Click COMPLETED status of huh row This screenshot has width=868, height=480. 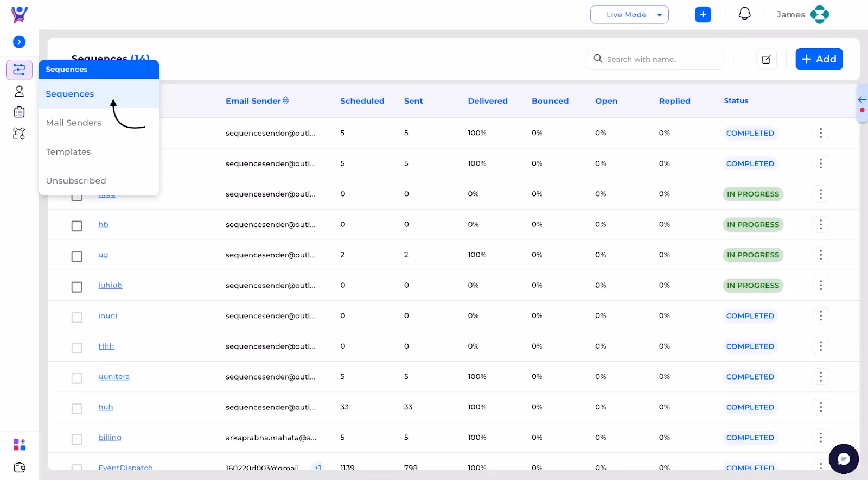750,407
